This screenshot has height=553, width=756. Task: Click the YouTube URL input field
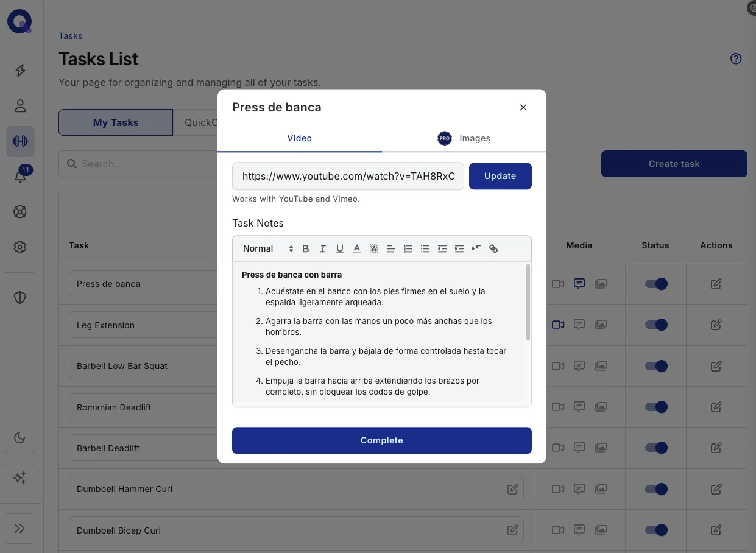click(348, 176)
